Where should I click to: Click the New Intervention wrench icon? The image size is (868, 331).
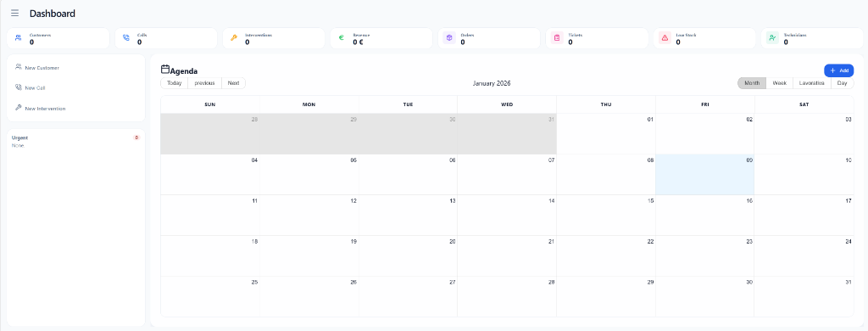pyautogui.click(x=19, y=108)
